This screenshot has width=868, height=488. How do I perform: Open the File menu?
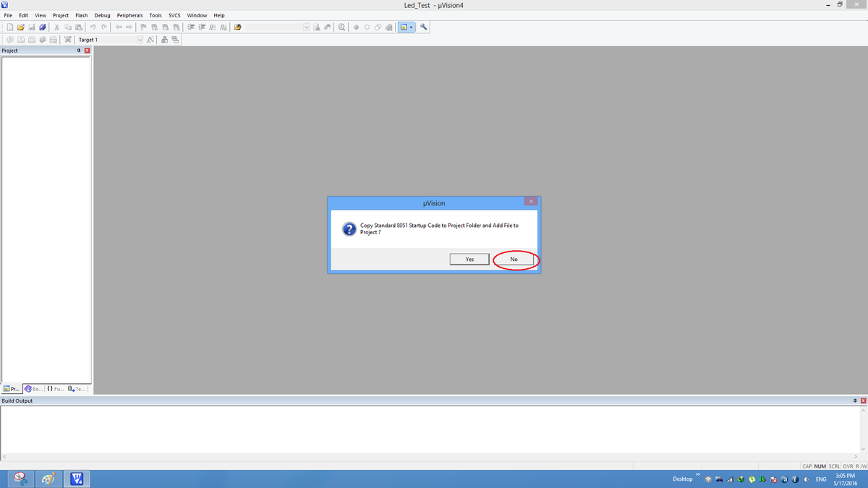[9, 15]
